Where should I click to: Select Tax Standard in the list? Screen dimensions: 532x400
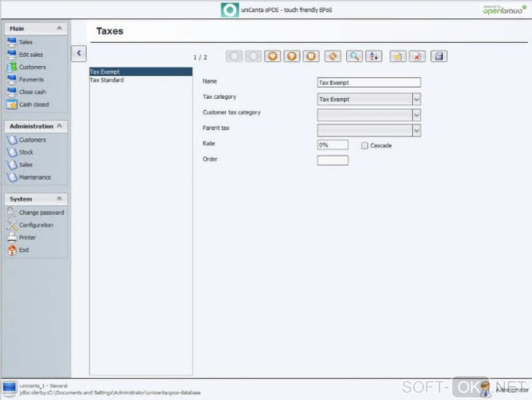point(141,80)
